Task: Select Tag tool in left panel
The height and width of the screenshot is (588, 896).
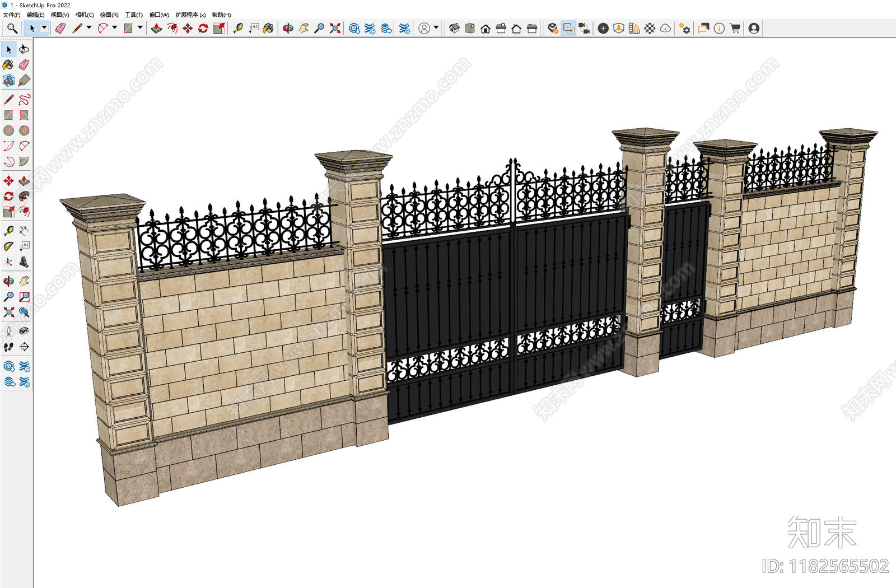Action: click(x=24, y=81)
